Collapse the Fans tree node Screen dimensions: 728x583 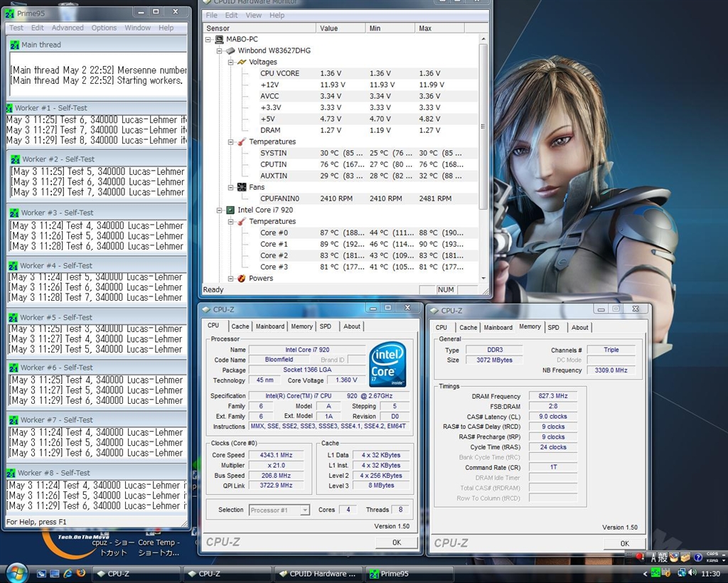(231, 187)
